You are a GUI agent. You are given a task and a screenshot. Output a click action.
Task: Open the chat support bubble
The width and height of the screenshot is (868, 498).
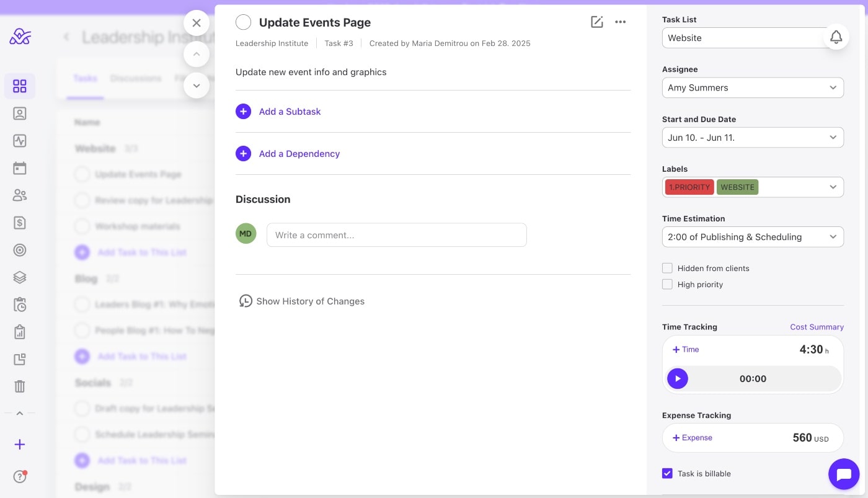tap(843, 474)
